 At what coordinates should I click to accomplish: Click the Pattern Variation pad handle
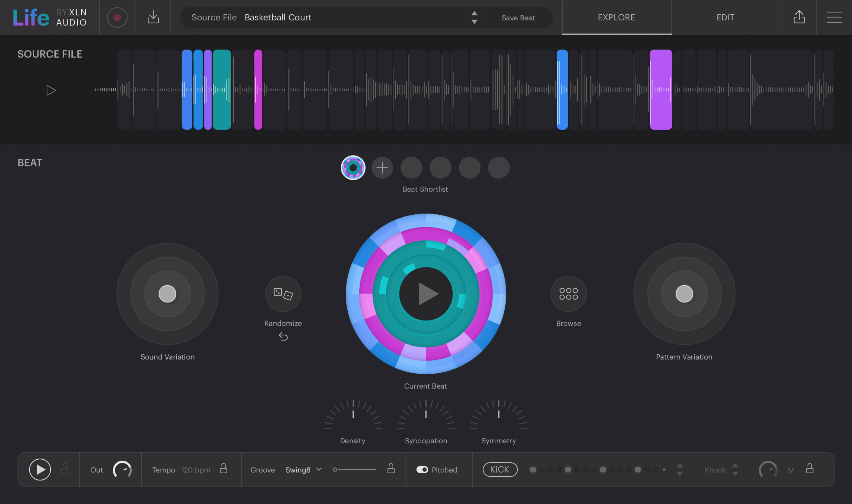tap(684, 294)
